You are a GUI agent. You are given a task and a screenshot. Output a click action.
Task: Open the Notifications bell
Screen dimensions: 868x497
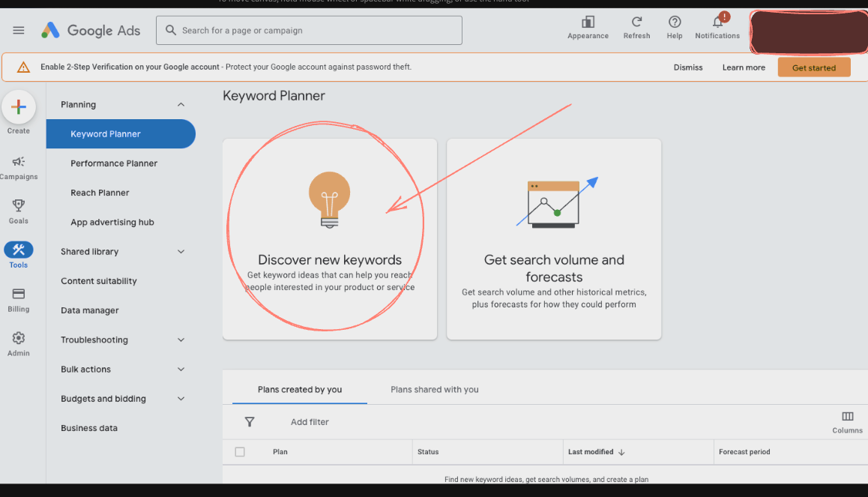point(717,22)
